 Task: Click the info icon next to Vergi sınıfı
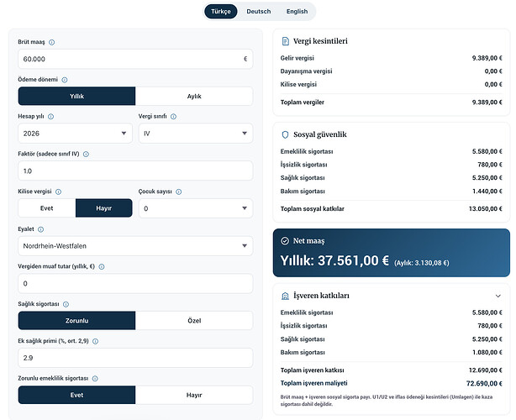(173, 117)
